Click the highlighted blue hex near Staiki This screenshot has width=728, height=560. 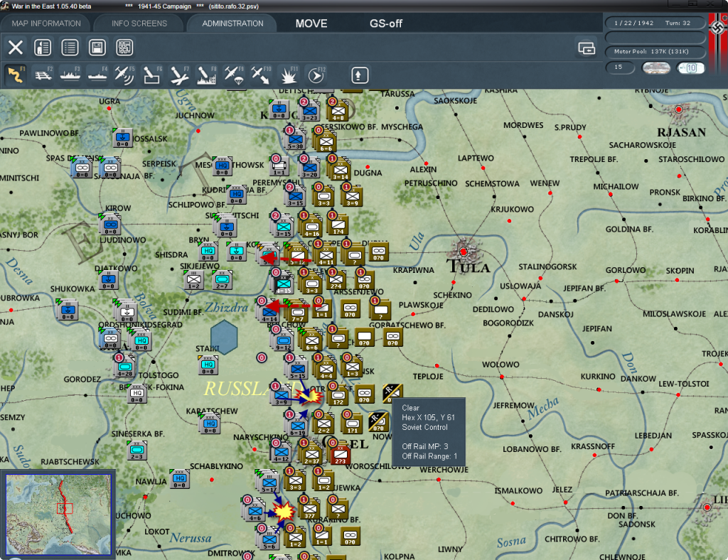224,337
